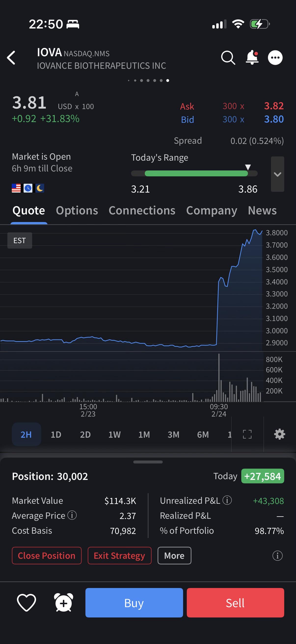Viewport: 296px width, 644px height.
Task: Tap the Close Position button
Action: point(47,556)
